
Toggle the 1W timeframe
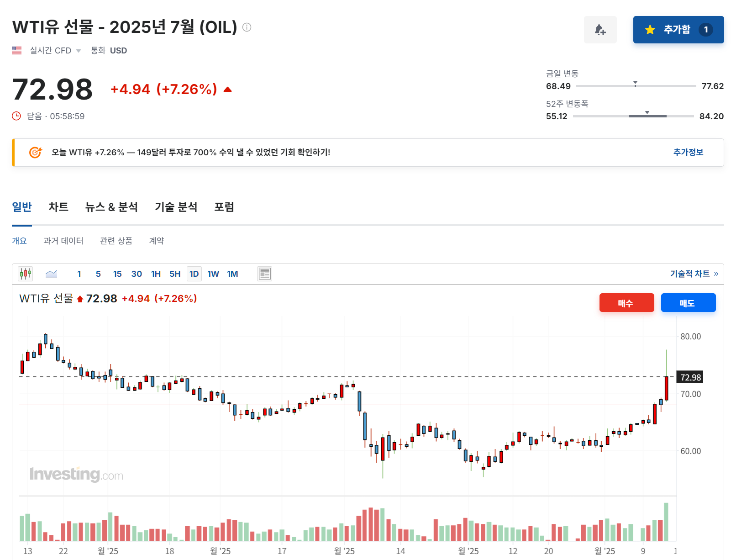(213, 273)
